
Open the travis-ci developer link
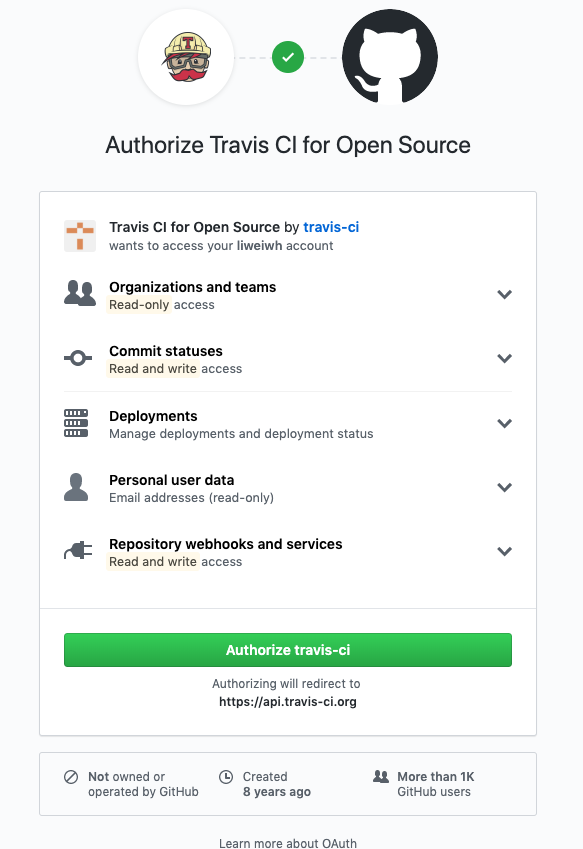(331, 227)
